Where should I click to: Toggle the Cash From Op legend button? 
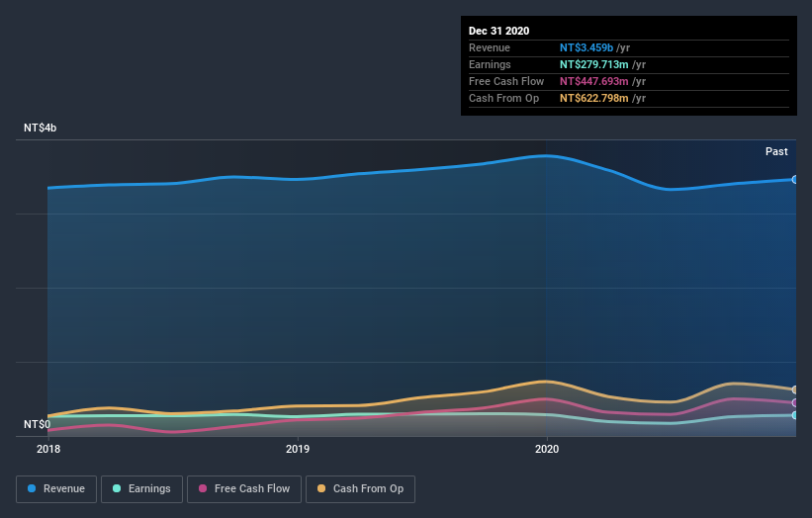360,489
